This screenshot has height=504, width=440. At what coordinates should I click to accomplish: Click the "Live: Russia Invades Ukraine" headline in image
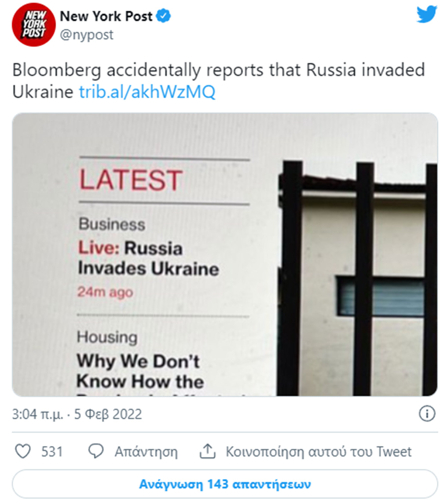click(148, 259)
